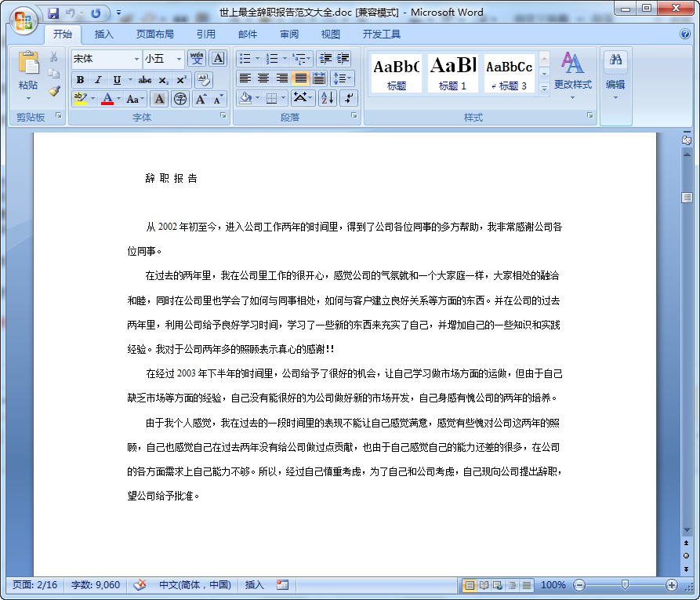Image resolution: width=700 pixels, height=600 pixels.
Task: Apply red font color
Action: 107,99
